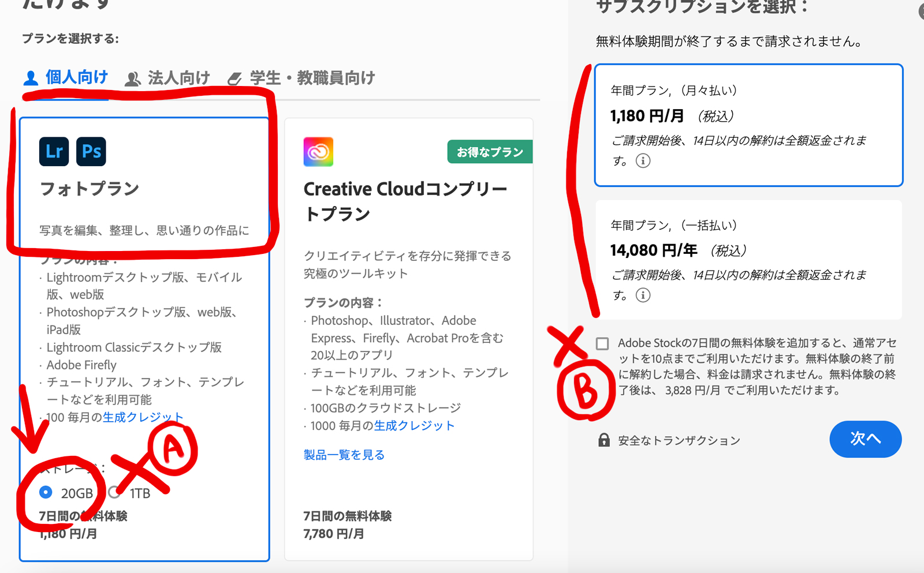Click info icon in monthly-payment annual plan
Viewport: 924px width, 573px height.
[x=643, y=161]
